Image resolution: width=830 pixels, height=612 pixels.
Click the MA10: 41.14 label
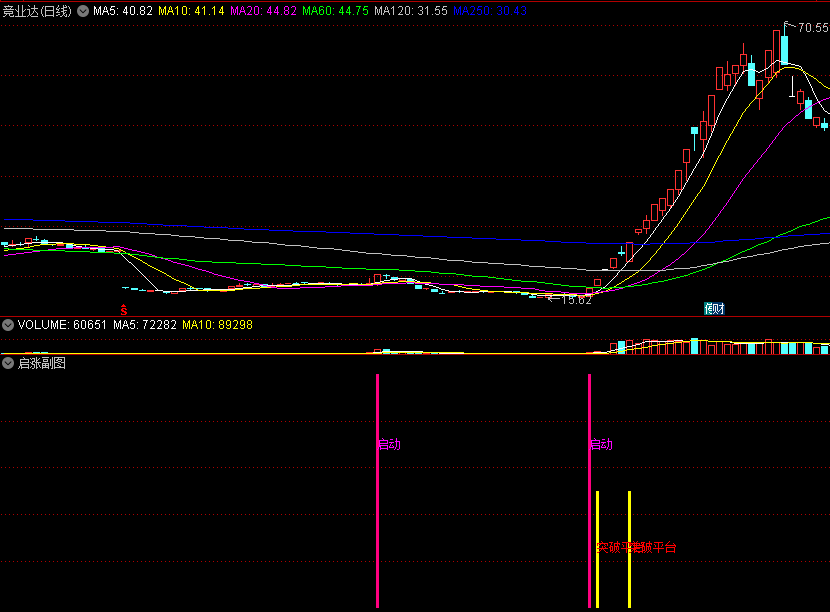191,11
